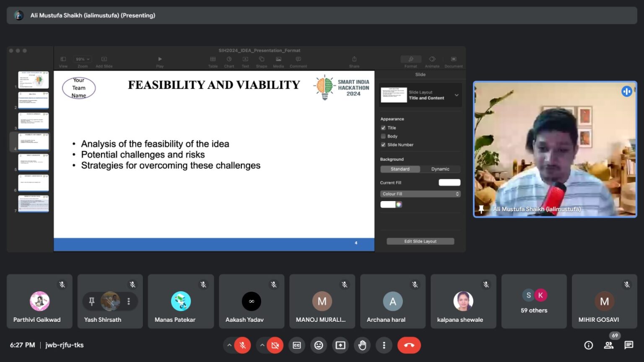The width and height of the screenshot is (644, 362).
Task: Expand microphone audio settings arrow
Action: point(229,345)
